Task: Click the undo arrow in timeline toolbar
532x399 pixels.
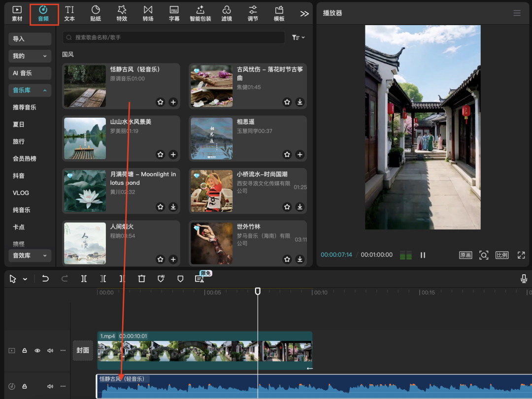Action: [45, 279]
